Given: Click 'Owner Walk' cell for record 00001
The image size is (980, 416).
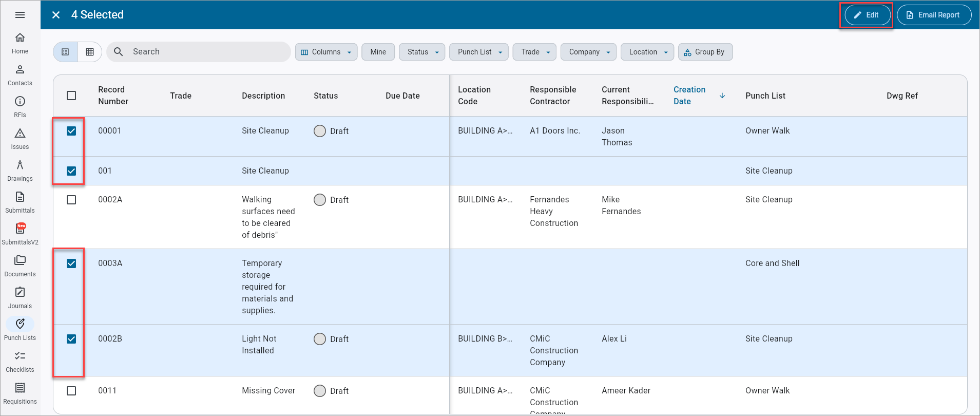Looking at the screenshot, I should [767, 130].
